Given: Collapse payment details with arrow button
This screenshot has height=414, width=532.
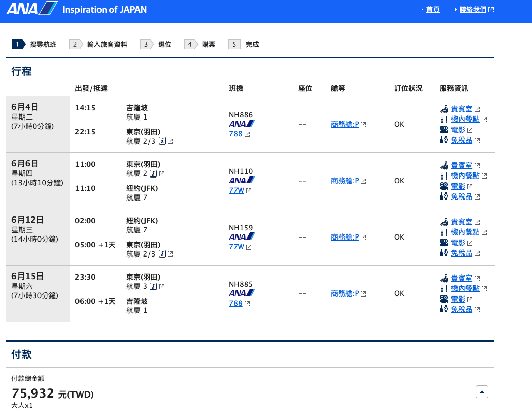Looking at the screenshot, I should [x=482, y=391].
